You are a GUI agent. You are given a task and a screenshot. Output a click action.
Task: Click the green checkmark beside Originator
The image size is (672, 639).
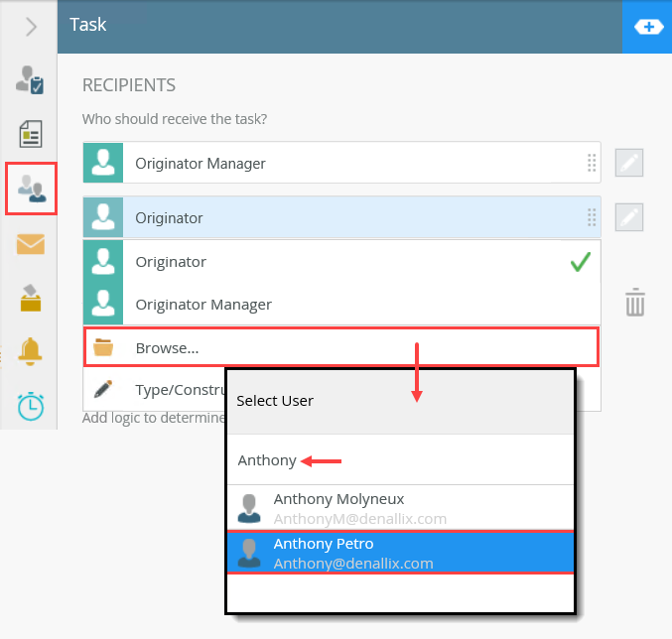[581, 262]
